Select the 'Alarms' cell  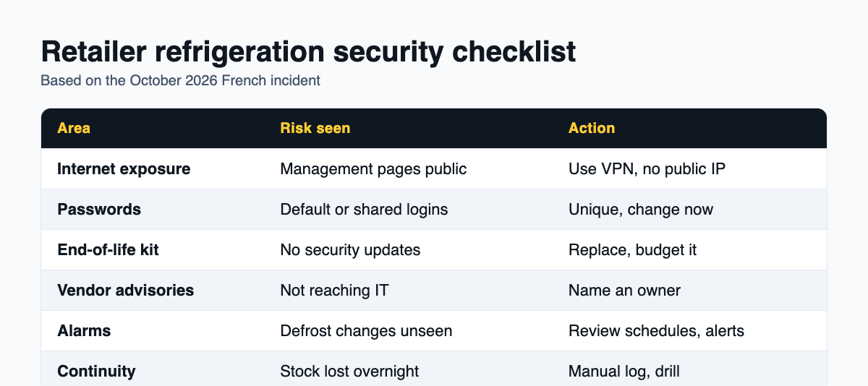[153, 331]
